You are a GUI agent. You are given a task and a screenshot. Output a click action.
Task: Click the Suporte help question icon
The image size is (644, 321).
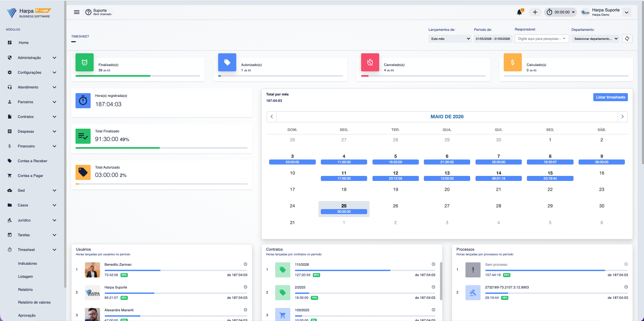tap(88, 12)
